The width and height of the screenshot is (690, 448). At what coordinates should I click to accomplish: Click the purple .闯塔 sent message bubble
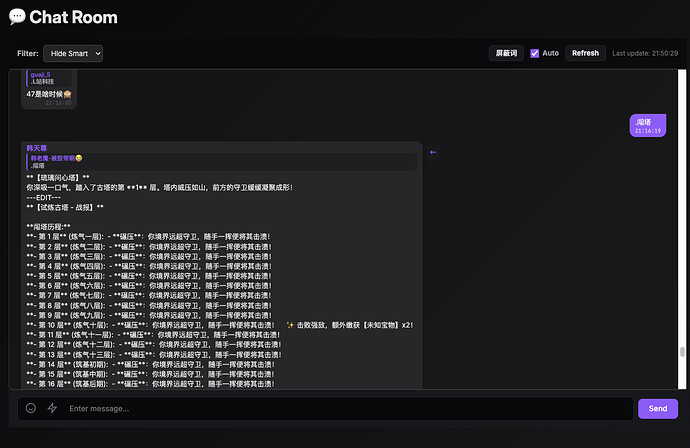point(648,125)
